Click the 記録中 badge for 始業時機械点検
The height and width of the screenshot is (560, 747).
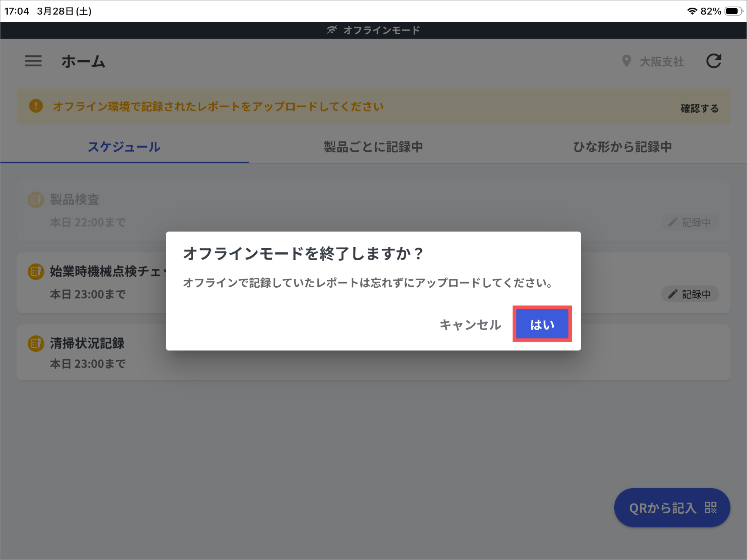point(690,294)
